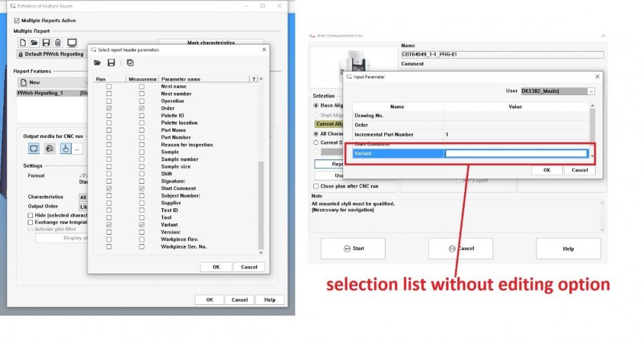The width and height of the screenshot is (644, 343).
Task: Click Default PiWeb Reporting button
Action: point(50,54)
